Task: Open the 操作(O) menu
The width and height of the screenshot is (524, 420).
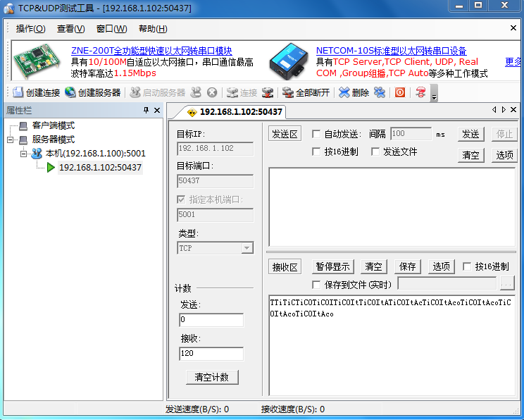Action: click(30, 29)
